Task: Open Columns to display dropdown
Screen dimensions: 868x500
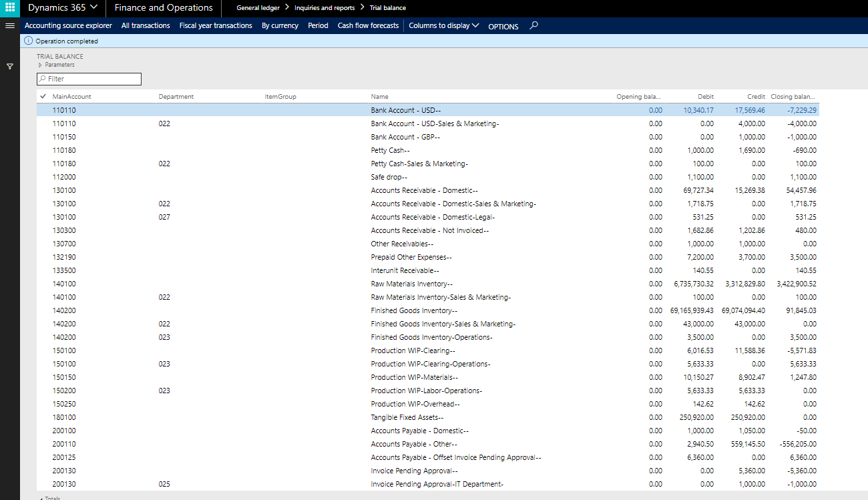Action: (x=443, y=25)
